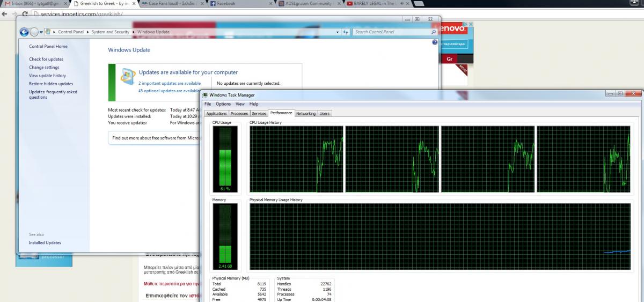The width and height of the screenshot is (644, 302).
Task: Switch to the Processes tab
Action: 239,114
